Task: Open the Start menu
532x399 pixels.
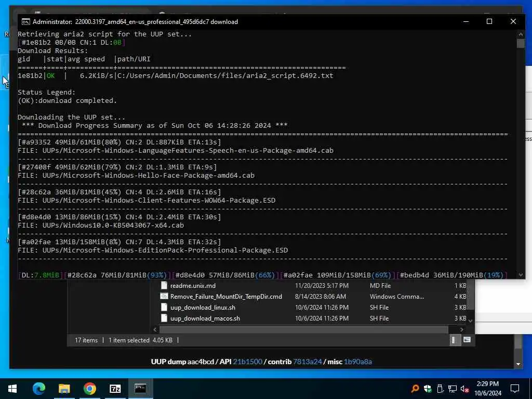Action: [12, 389]
